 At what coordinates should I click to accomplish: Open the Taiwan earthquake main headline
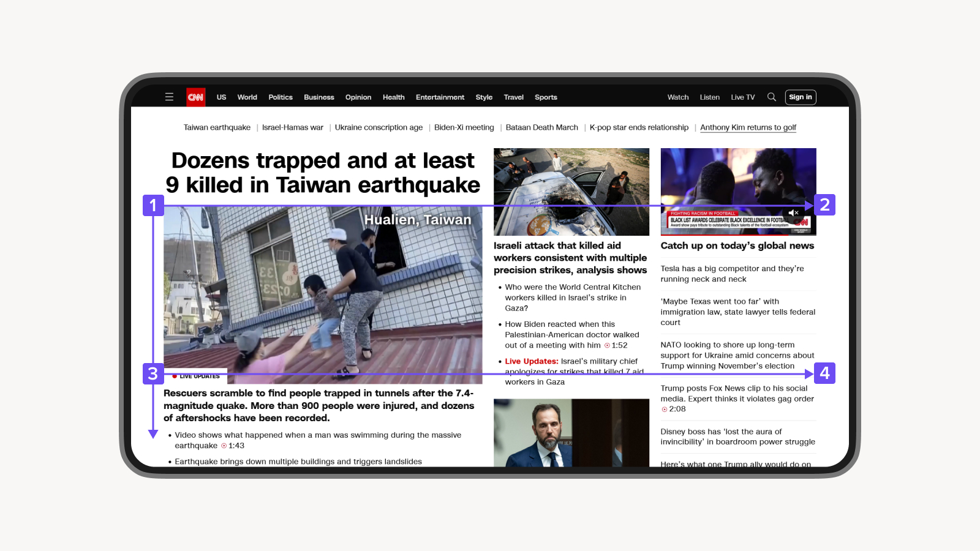pyautogui.click(x=323, y=173)
